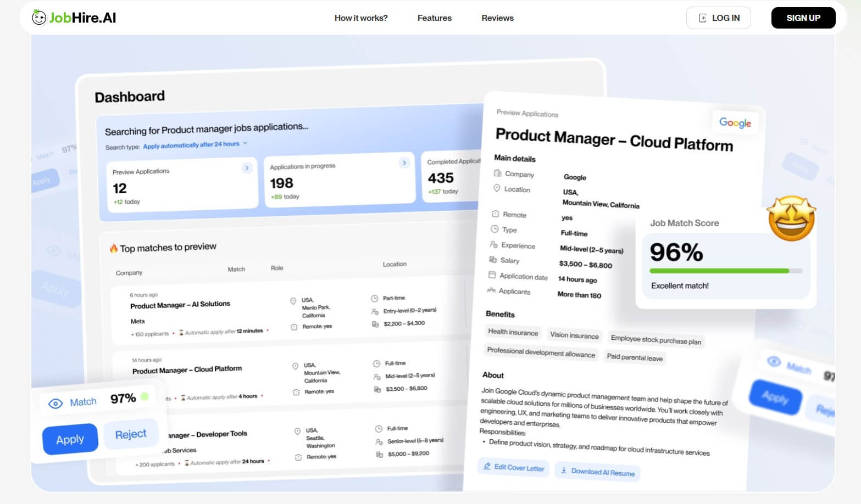
Task: Expand the Applications in progress card chevron
Action: coord(404,163)
